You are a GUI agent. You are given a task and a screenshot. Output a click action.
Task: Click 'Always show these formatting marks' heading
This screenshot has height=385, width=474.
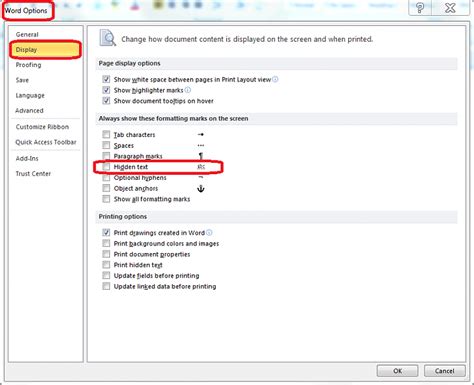coord(173,118)
